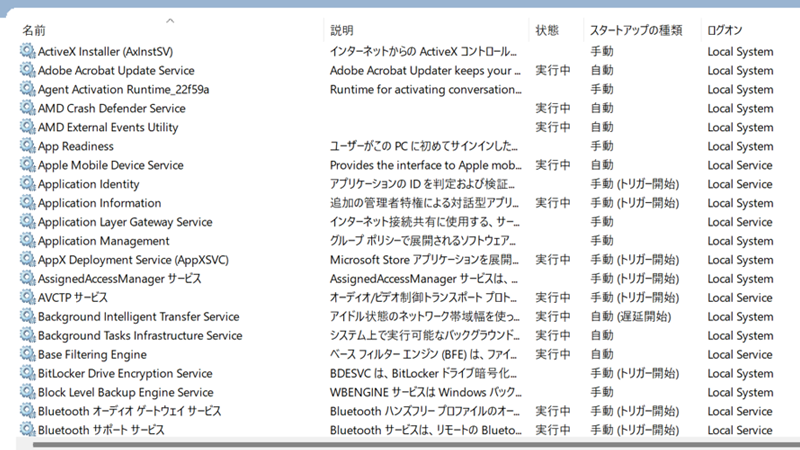
Task: Click 実行中 status of Base Filtering Engine
Action: pos(553,354)
